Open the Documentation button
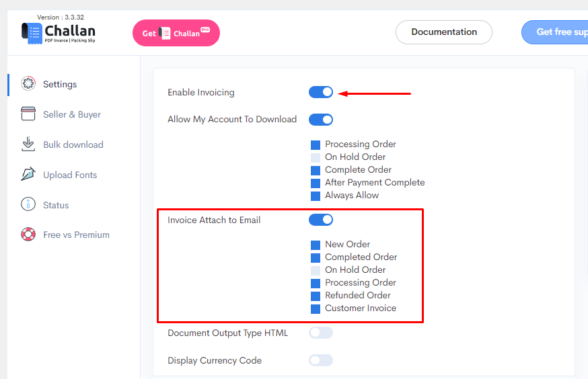588x379 pixels. [x=444, y=32]
